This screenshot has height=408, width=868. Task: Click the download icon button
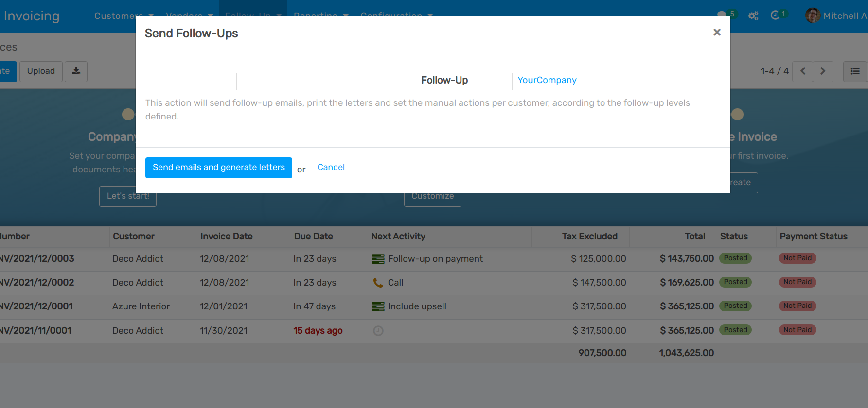[x=76, y=71]
